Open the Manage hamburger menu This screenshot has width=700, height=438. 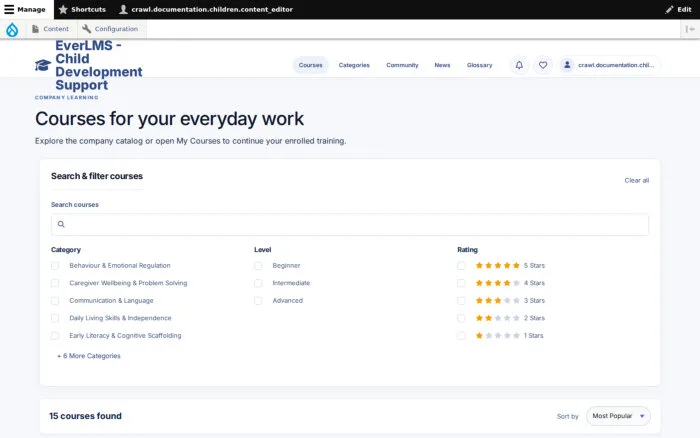[25, 9]
